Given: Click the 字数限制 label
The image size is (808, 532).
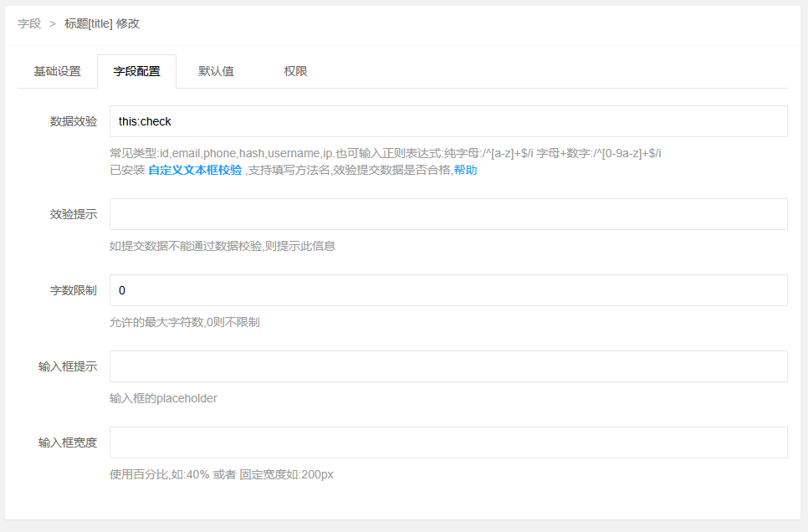Looking at the screenshot, I should [x=73, y=290].
